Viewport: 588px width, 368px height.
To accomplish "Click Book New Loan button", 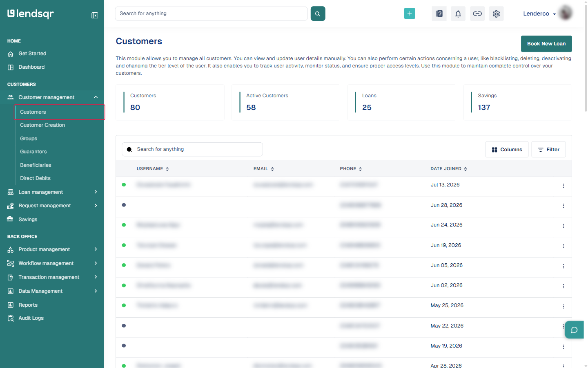I will (x=546, y=44).
